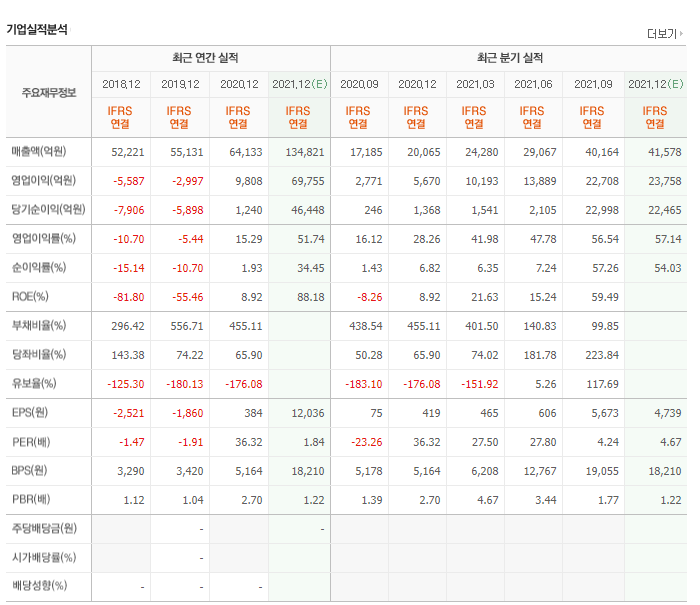Select the 주당배당금(원) row label
Image resolution: width=700 pixels, height=605 pixels.
tap(44, 529)
